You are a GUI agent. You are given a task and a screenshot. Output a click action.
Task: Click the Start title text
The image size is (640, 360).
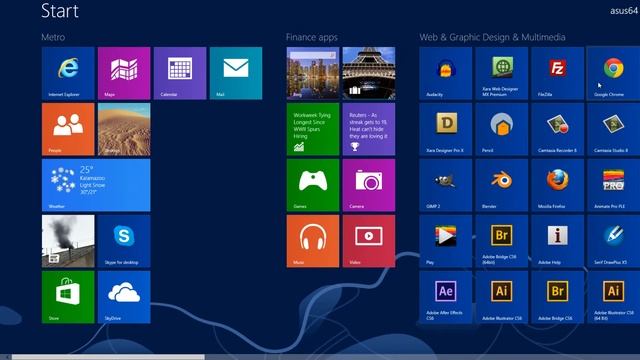[60, 11]
